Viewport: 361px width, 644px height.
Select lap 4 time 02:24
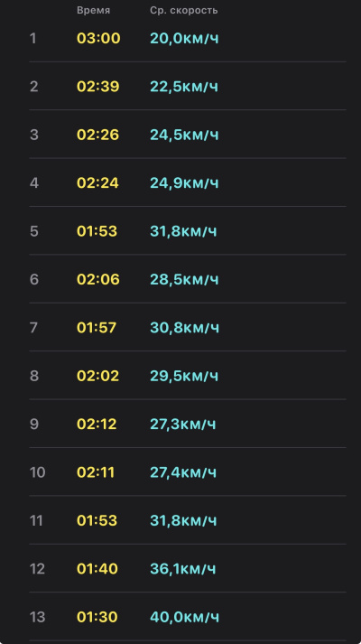[97, 182]
